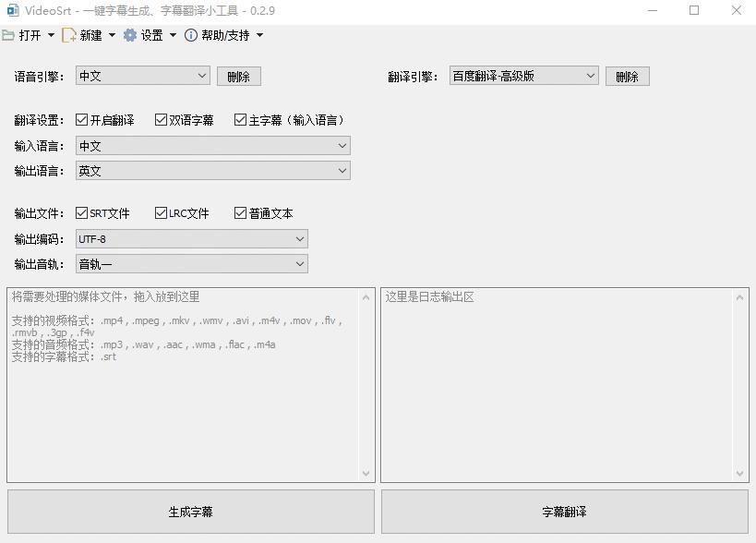Image resolution: width=756 pixels, height=543 pixels.
Task: Disable the 开启翻译 checkbox
Action: click(82, 119)
